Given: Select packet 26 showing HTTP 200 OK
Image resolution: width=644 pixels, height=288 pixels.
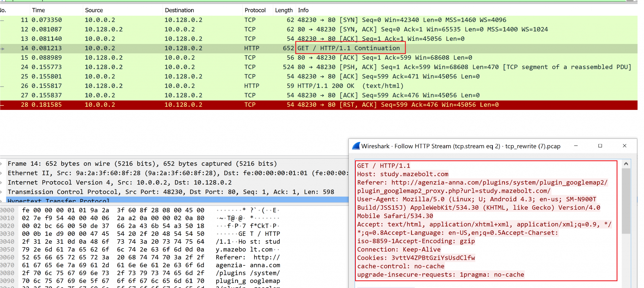Looking at the screenshot, I should [x=157, y=85].
